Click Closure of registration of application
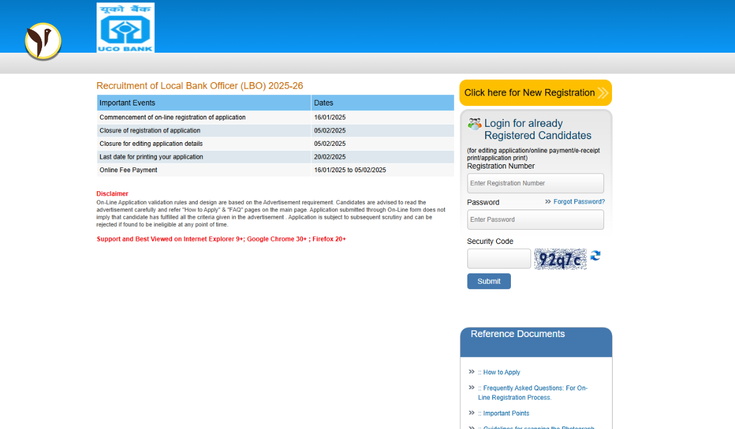 click(150, 130)
